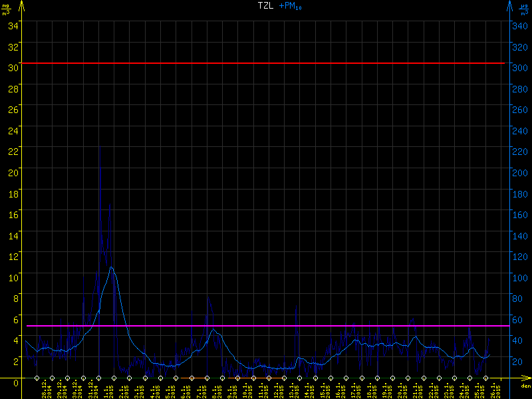Image resolution: width=532 pixels, height=399 pixels.
Task: Click the red limit line at 300
Action: (x=266, y=63)
